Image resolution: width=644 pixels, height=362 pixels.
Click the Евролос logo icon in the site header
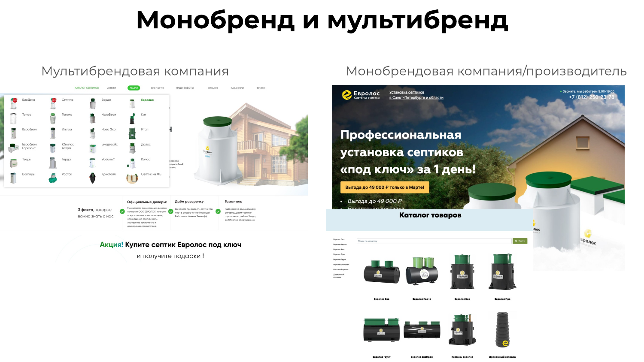click(347, 95)
